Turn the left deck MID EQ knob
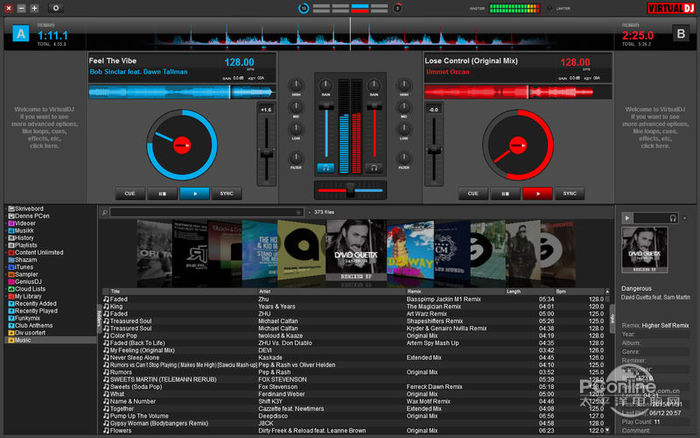This screenshot has height=438, width=700. (296, 107)
